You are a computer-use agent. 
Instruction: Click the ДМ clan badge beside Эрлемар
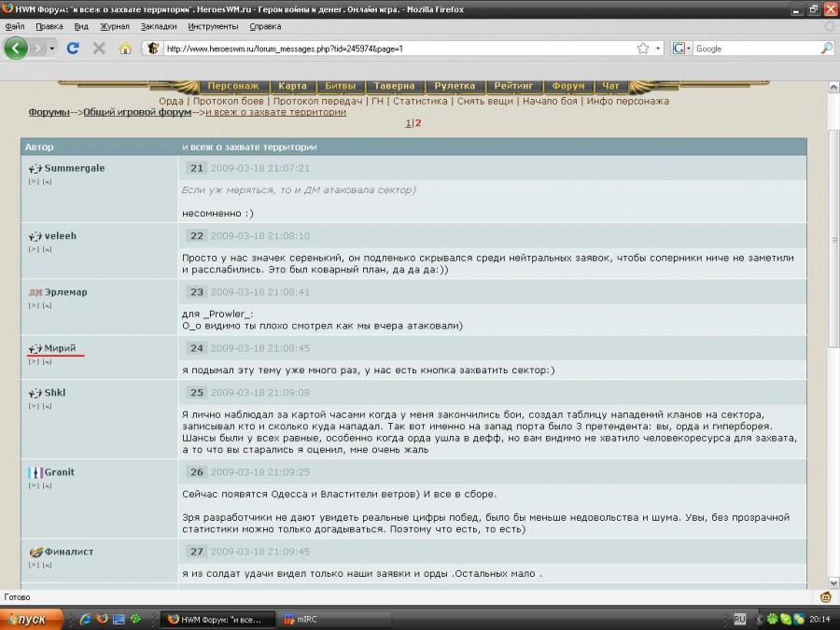coord(35,292)
